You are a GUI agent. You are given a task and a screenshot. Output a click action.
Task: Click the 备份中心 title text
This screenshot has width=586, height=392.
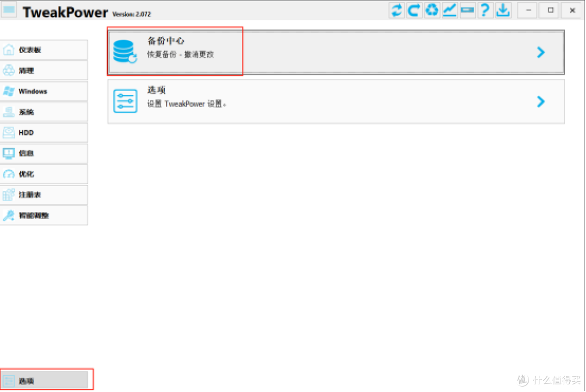[165, 41]
